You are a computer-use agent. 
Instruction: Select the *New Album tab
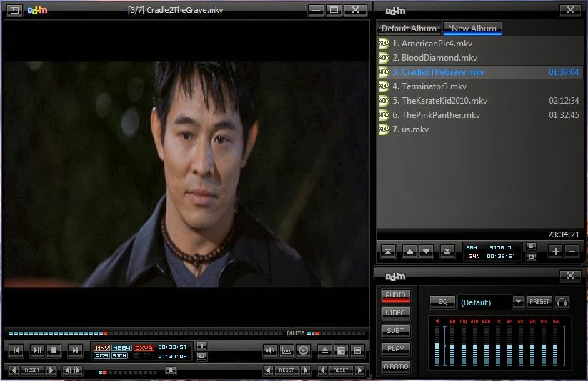[x=472, y=29]
